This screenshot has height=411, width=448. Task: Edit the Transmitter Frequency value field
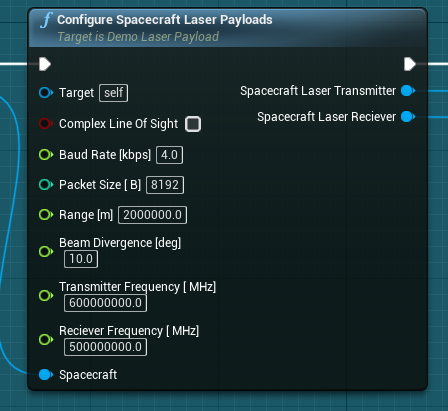click(105, 303)
